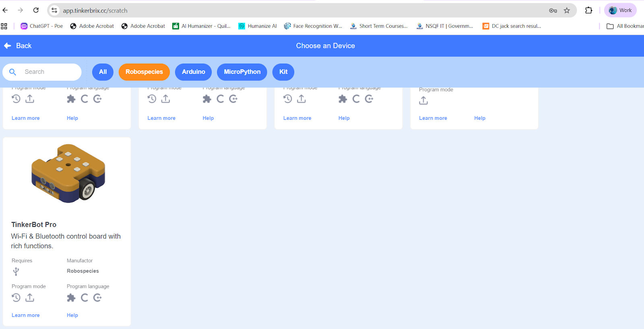The height and width of the screenshot is (329, 644).
Task: Click TinkerBot Pro upload mode icon
Action: pyautogui.click(x=30, y=298)
